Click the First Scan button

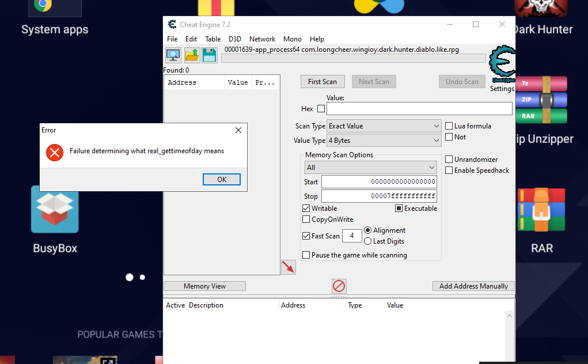click(323, 81)
